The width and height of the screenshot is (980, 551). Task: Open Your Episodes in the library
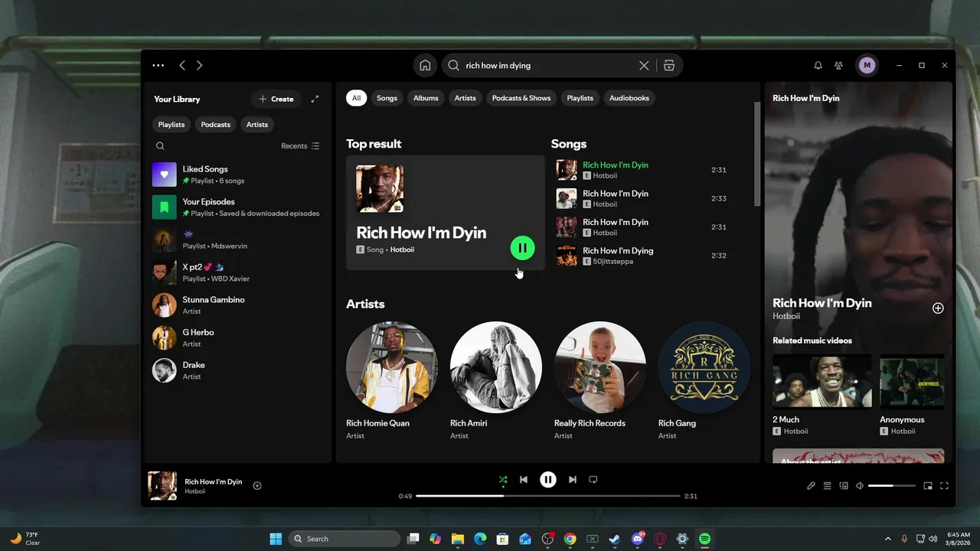(x=239, y=207)
